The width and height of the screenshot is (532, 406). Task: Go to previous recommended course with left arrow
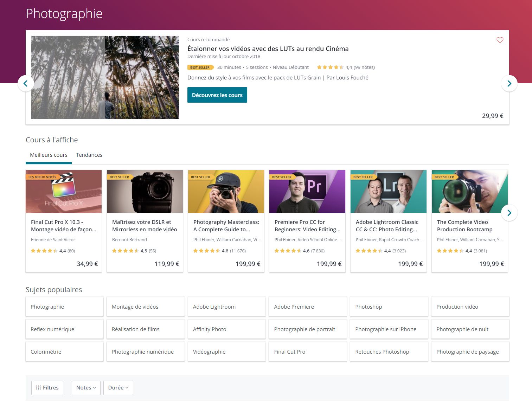coord(26,83)
